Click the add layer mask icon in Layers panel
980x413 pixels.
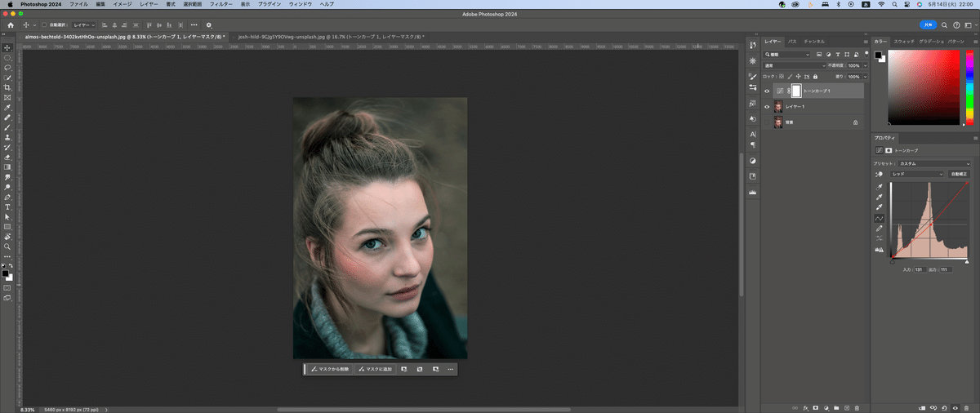815,406
